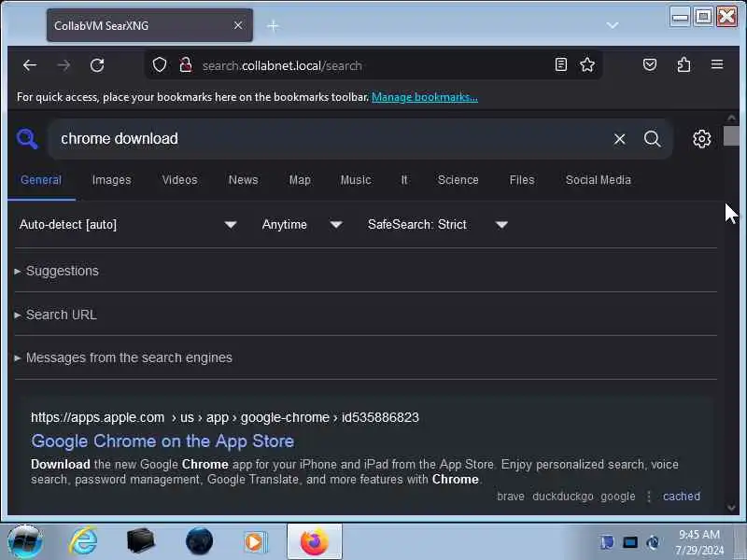Click the google engine label
Screen dimensions: 747x560
(618, 497)
